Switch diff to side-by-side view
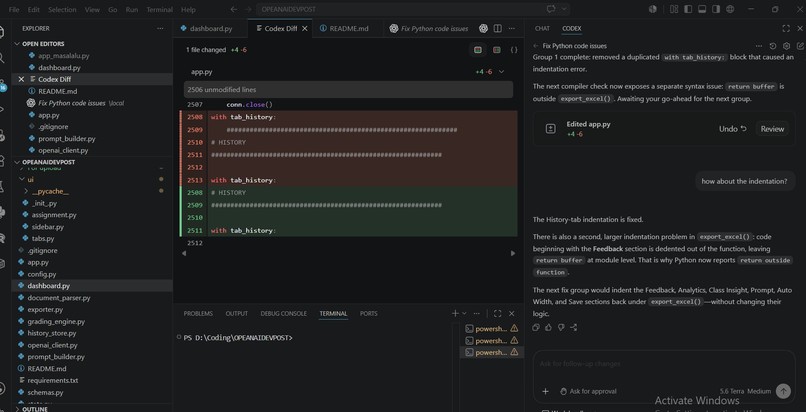The height and width of the screenshot is (412, 806). coord(497,50)
